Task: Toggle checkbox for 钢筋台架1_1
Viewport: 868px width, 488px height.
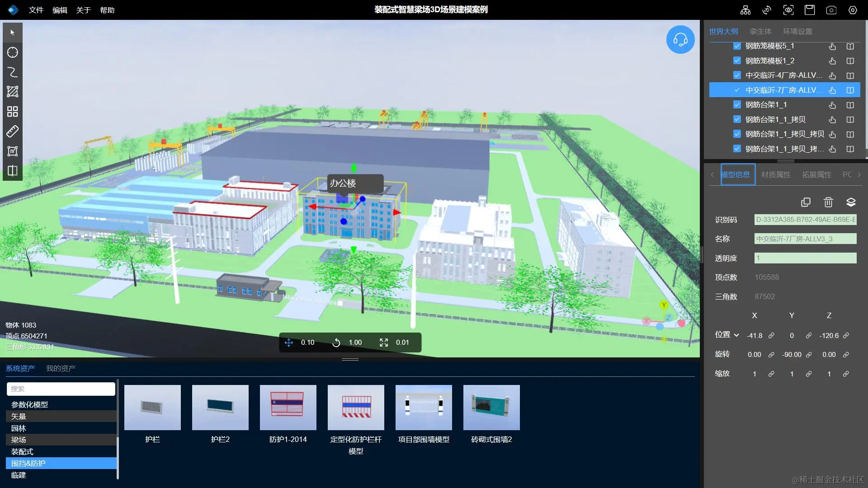Action: click(x=737, y=105)
